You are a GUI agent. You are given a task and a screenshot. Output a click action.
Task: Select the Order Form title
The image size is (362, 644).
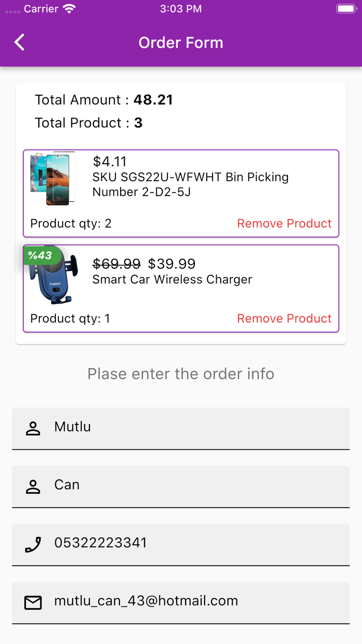coord(180,42)
